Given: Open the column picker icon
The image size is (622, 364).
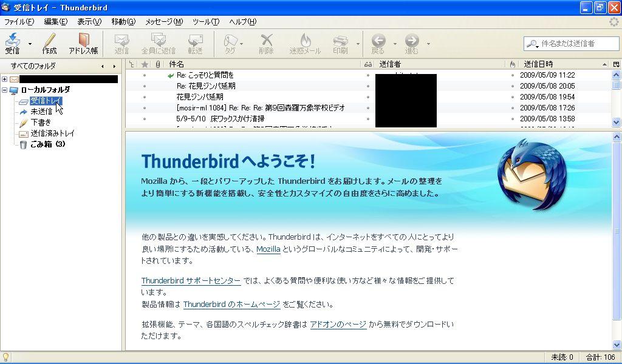Looking at the screenshot, I should click(x=616, y=64).
